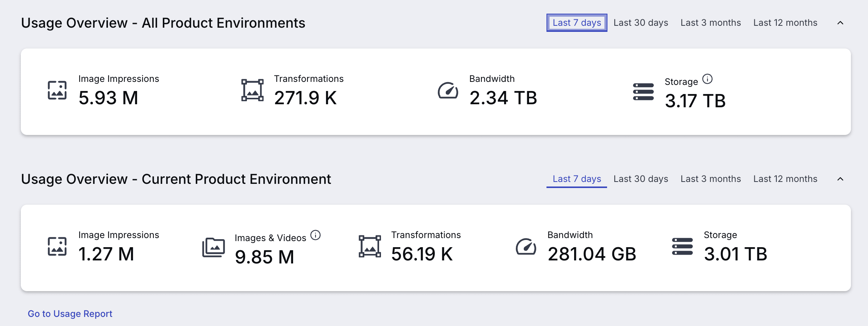
Task: Select Last 30 days for All Product Environments
Action: click(641, 23)
